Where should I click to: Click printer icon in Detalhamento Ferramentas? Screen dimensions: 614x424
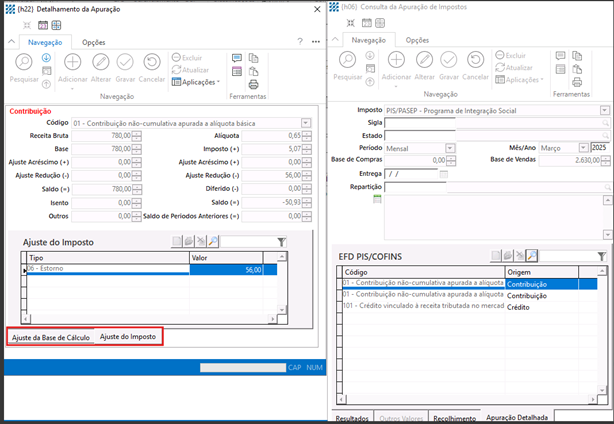(x=253, y=84)
